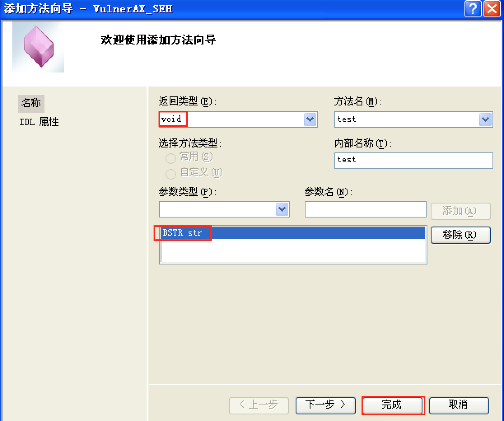
Task: Click the help question mark button
Action: click(473, 9)
